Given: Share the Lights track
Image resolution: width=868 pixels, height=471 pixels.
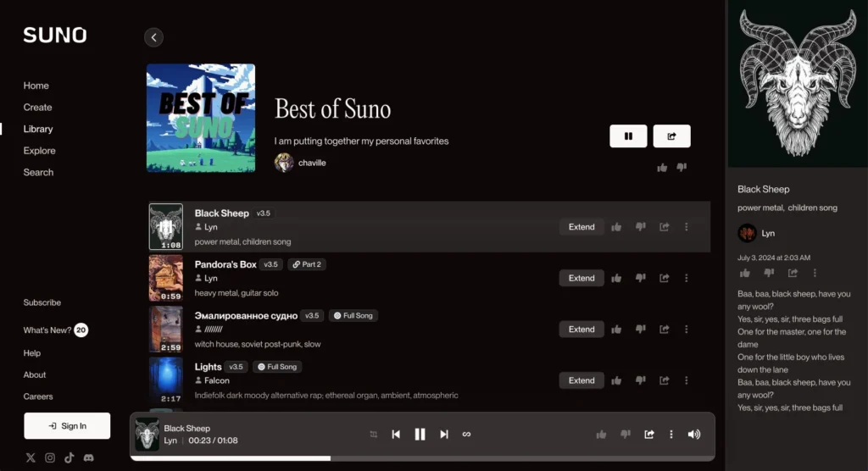Looking at the screenshot, I should click(665, 380).
